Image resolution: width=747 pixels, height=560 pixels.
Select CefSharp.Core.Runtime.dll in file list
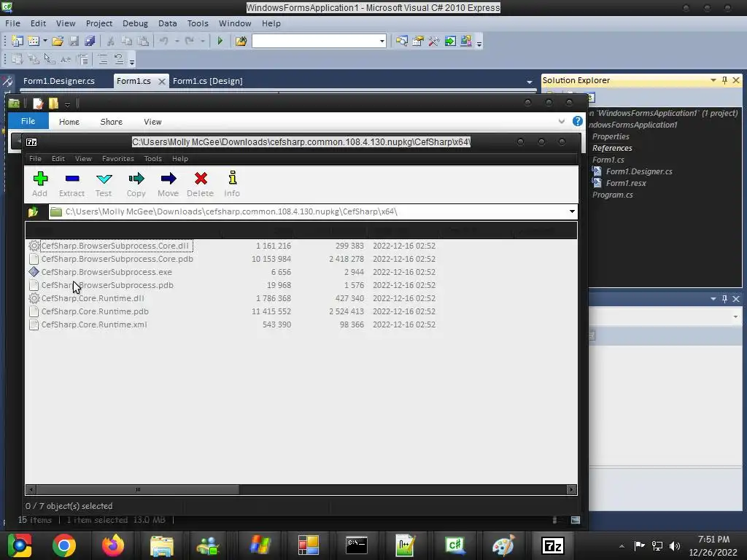(x=93, y=298)
